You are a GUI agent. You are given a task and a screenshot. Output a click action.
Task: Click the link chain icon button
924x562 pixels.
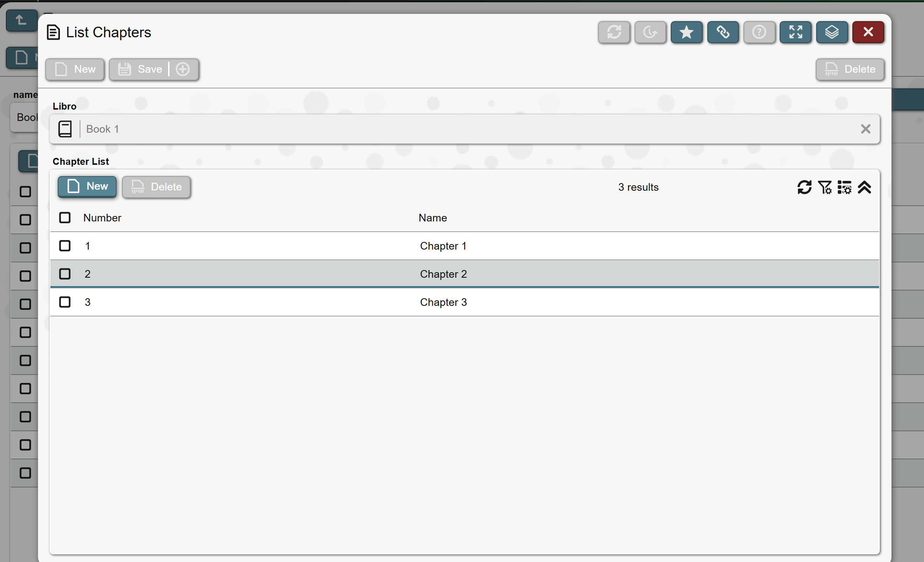723,32
